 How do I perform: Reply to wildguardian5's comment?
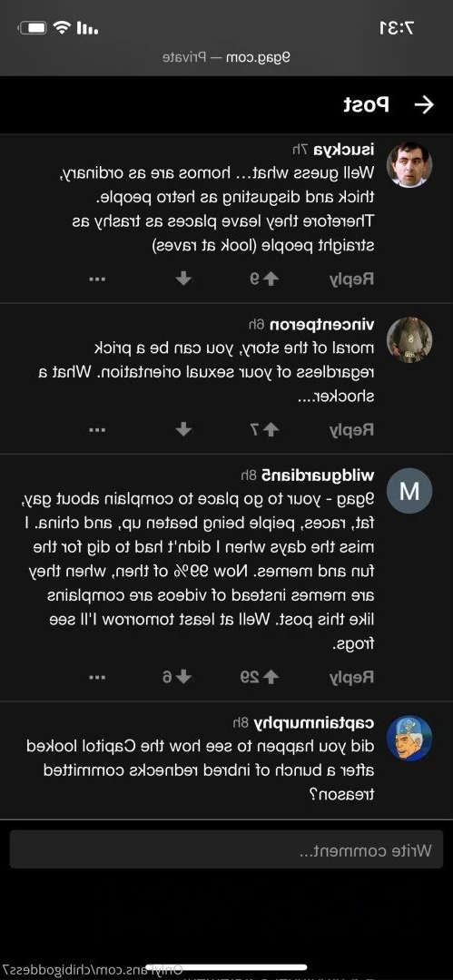[x=351, y=677]
